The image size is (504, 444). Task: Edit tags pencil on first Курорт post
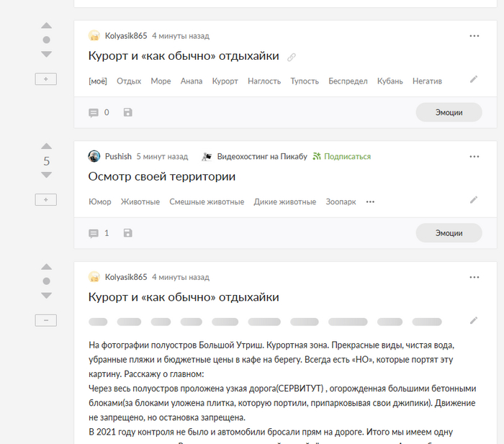click(x=474, y=79)
